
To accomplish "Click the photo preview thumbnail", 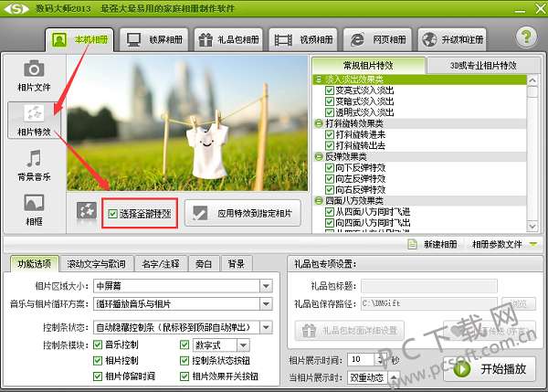I will click(x=187, y=123).
